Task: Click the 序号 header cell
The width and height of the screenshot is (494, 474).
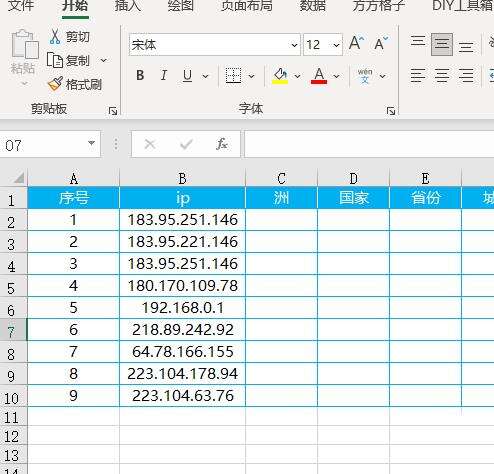Action: tap(73, 198)
